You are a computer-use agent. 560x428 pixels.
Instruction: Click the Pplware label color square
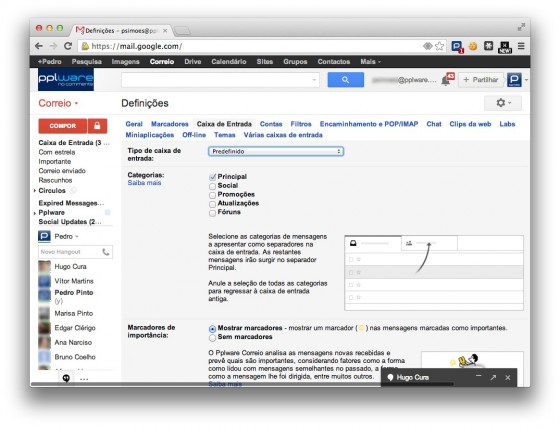pos(107,213)
